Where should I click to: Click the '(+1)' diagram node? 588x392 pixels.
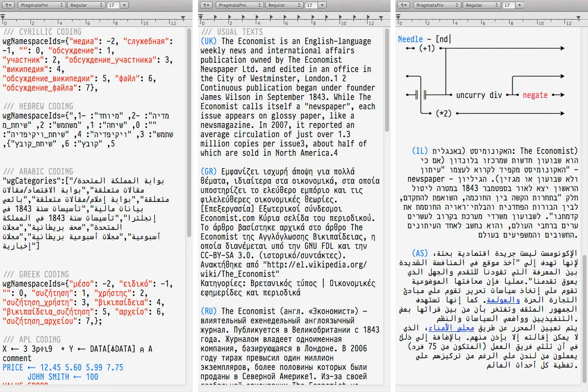[427, 49]
